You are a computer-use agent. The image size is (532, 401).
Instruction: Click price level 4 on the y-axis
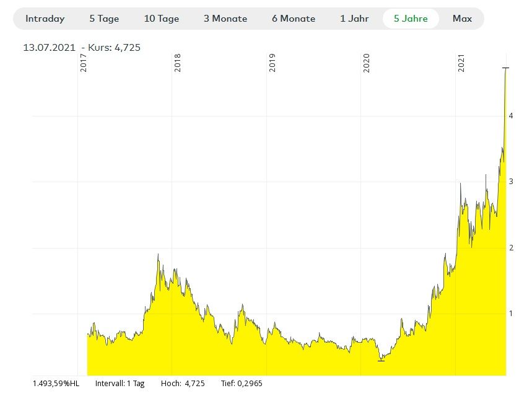click(510, 116)
